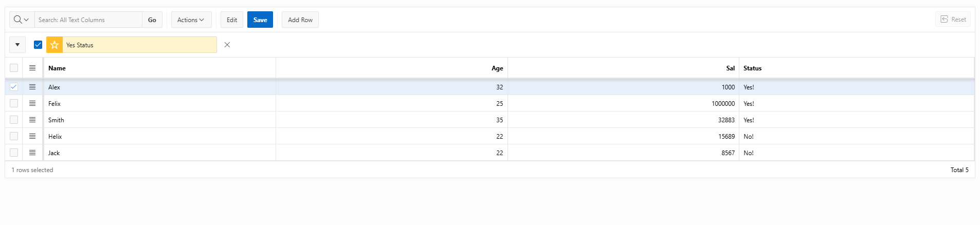Expand the Actions menu
This screenshot has height=225, width=980.
191,20
